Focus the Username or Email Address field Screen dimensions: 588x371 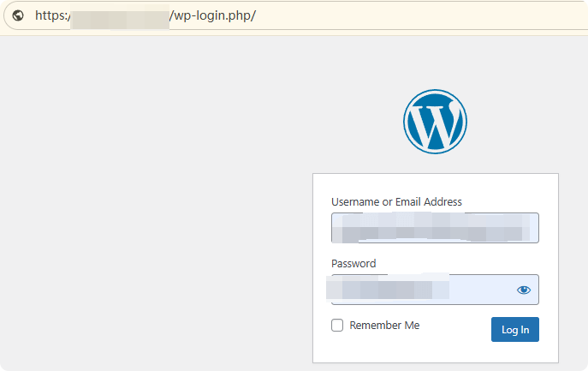435,229
